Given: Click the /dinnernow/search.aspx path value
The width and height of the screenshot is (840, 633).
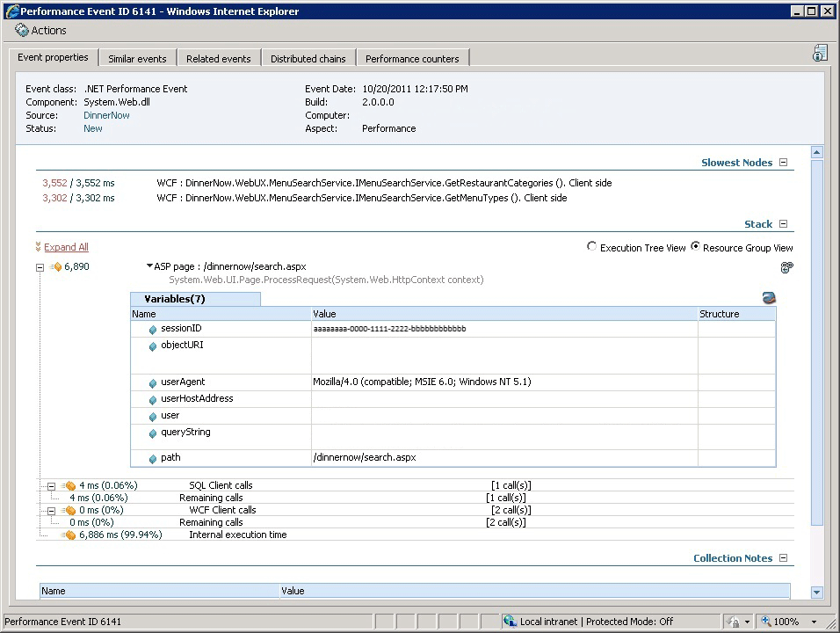Looking at the screenshot, I should coord(365,457).
